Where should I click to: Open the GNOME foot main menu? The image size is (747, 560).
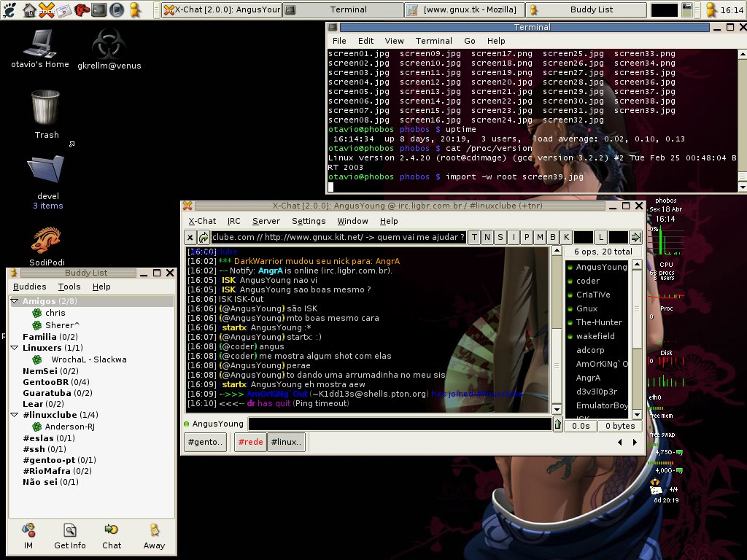pyautogui.click(x=9, y=9)
